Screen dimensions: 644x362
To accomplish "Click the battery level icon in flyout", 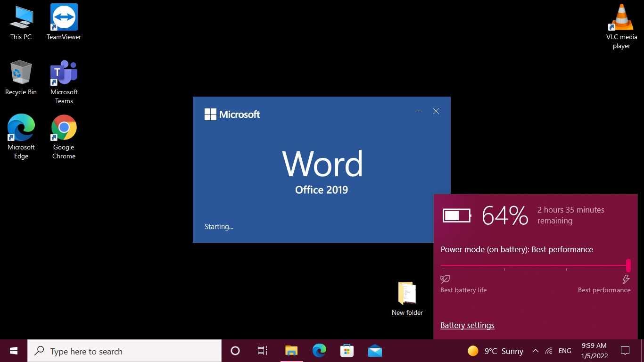I will coord(457,215).
